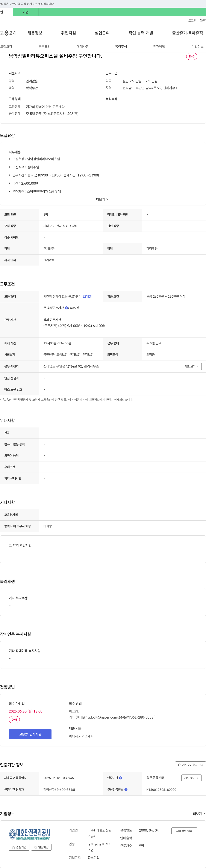The image size is (206, 868).
Task: Switch to the 기업 tab at the top
Action: tap(26, 12)
